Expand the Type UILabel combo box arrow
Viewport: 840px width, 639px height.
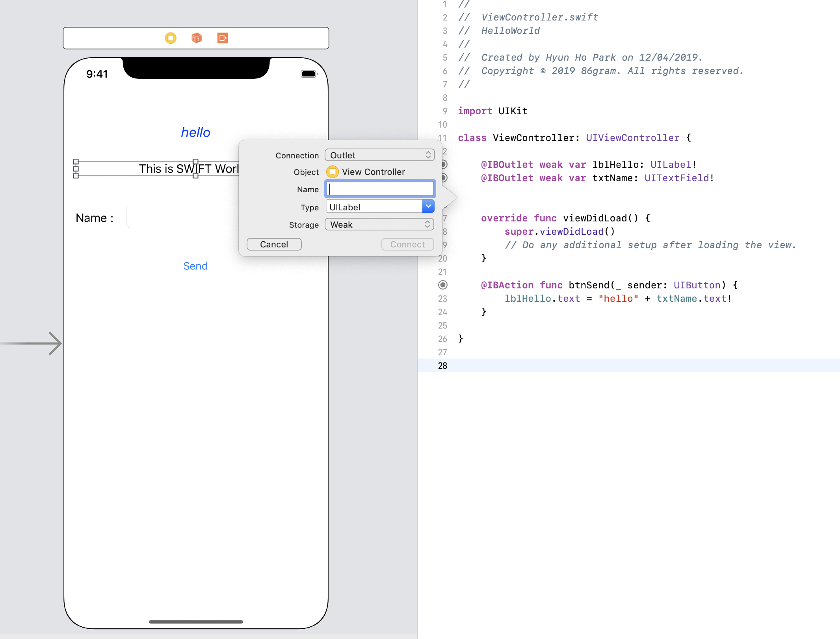428,206
